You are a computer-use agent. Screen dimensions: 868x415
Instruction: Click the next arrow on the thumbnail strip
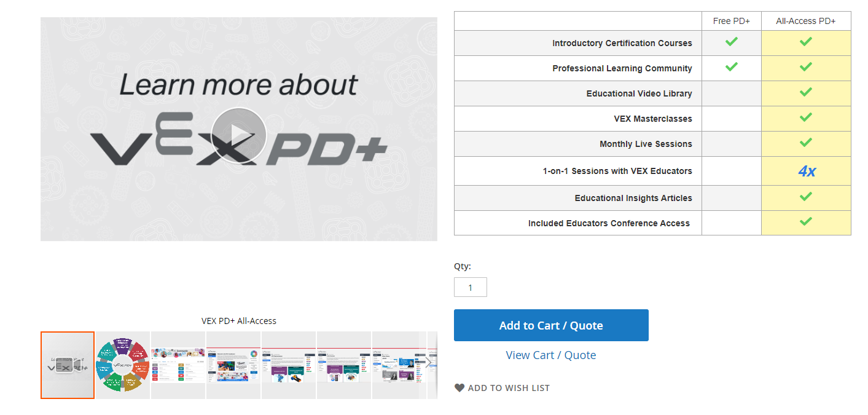pos(429,362)
